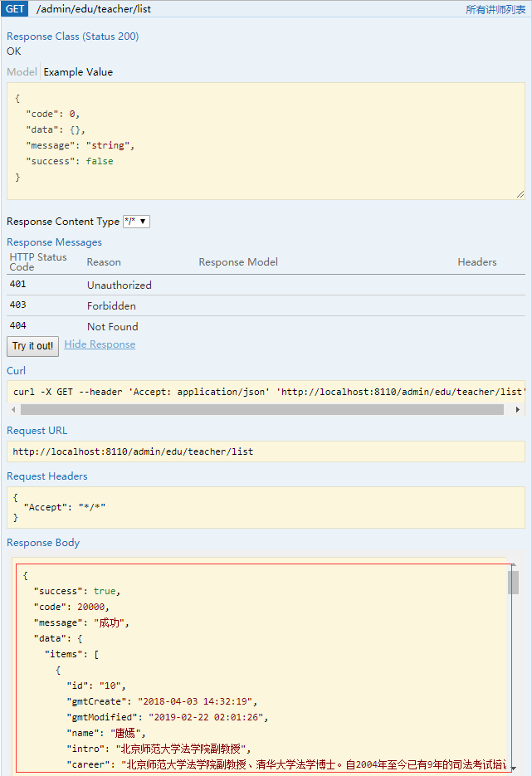Click the GET method badge

click(15, 9)
